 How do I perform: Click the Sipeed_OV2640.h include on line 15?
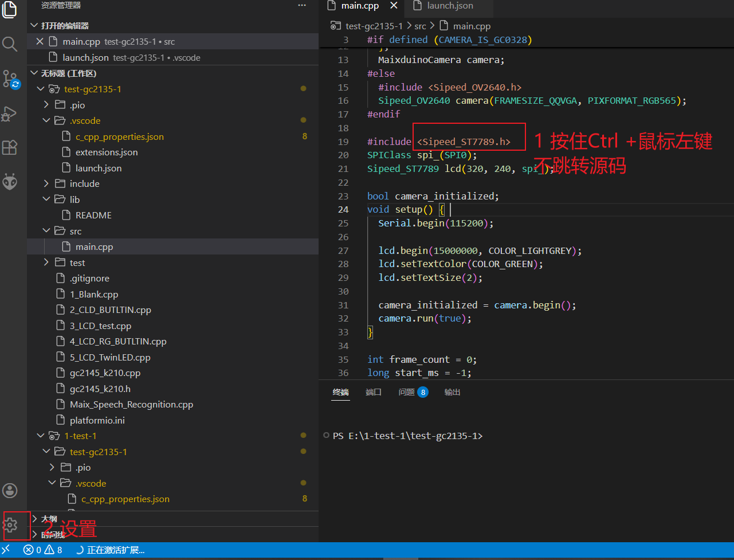click(x=474, y=87)
